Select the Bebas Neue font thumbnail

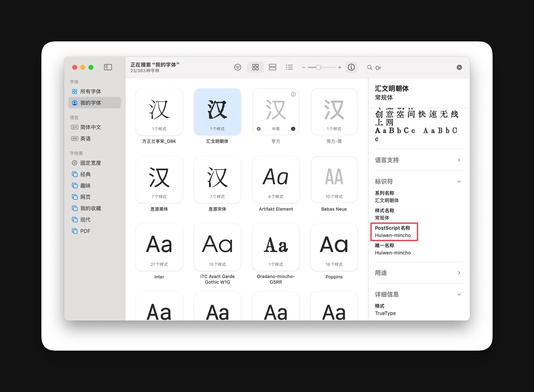pos(334,179)
